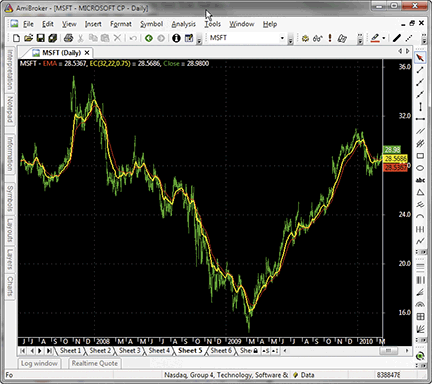Choose the abc text tool
This screenshot has width=432, height=384.
(x=420, y=180)
